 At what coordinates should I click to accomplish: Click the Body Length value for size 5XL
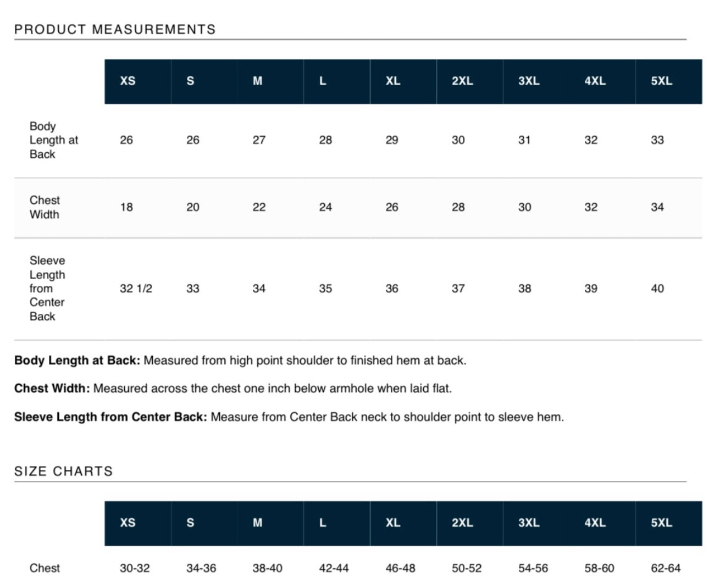[657, 140]
